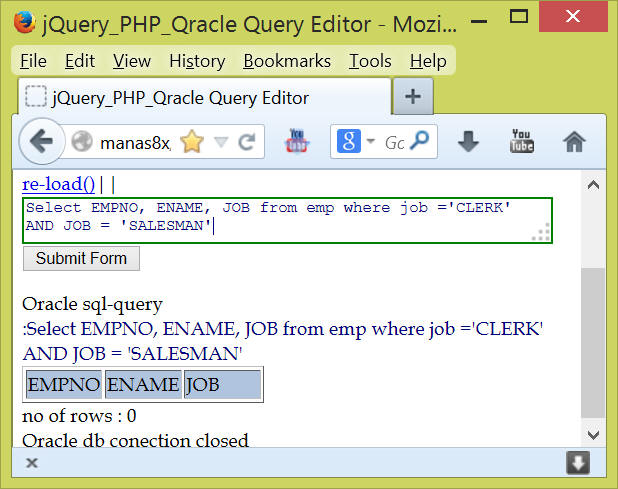The width and height of the screenshot is (618, 489).
Task: Open the Tools menu
Action: point(370,61)
